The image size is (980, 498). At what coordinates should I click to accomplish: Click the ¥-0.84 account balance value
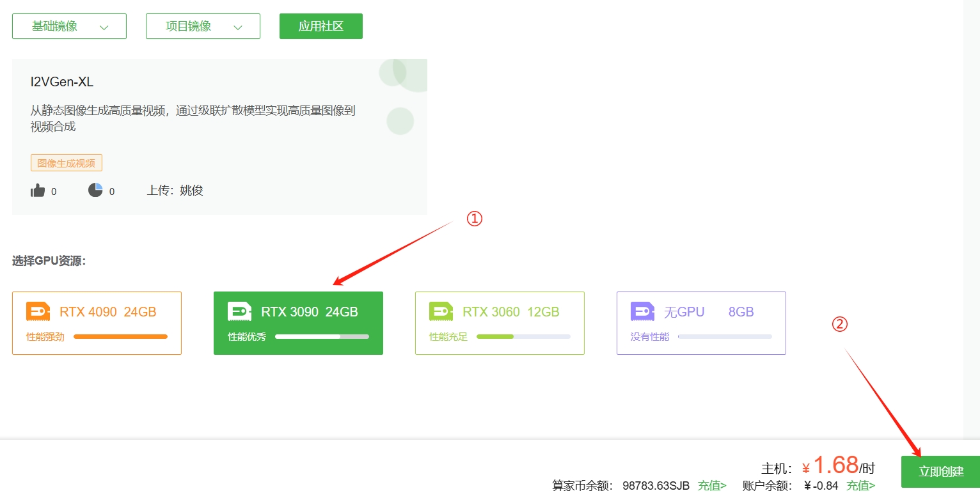[821, 486]
